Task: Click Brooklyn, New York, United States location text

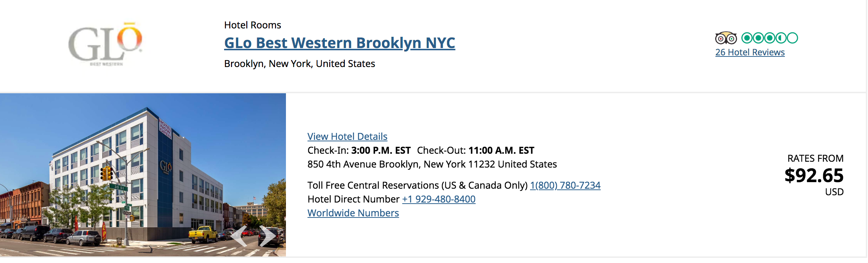Action: pyautogui.click(x=299, y=64)
